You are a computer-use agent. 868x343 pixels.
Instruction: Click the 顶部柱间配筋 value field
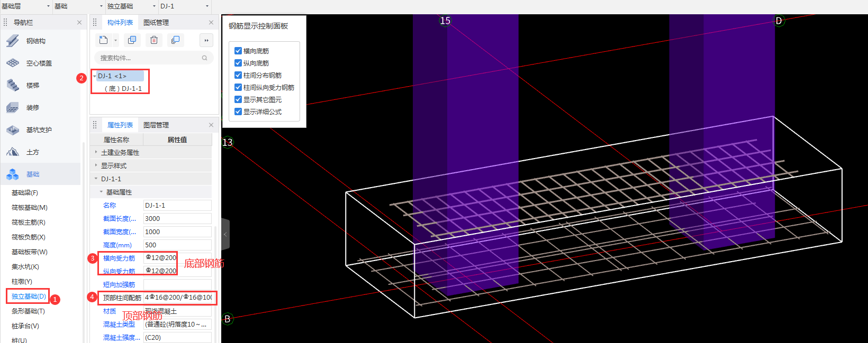[178, 298]
